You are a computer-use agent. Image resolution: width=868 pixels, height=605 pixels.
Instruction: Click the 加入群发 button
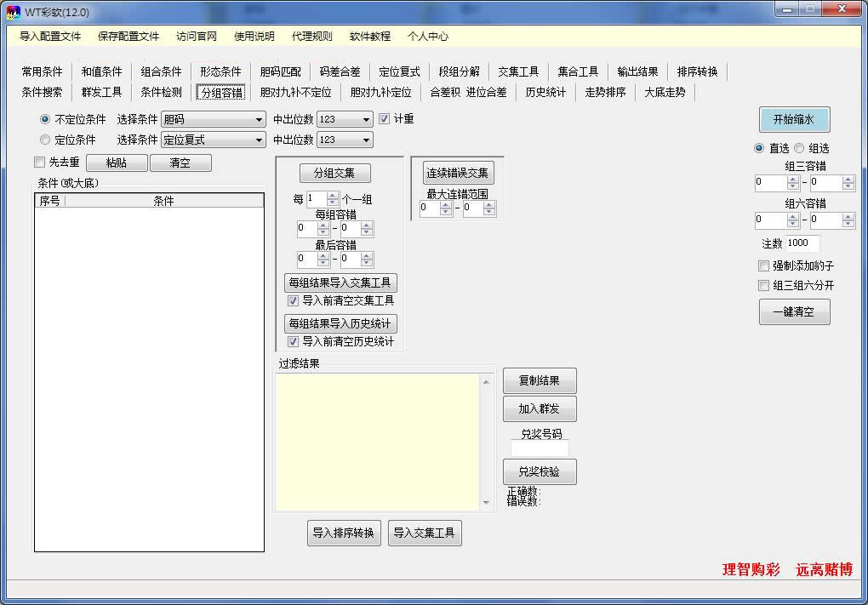540,409
